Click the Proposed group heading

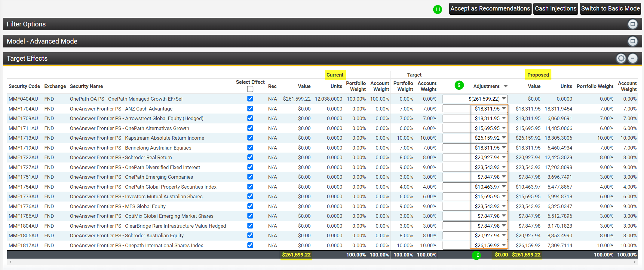point(538,75)
